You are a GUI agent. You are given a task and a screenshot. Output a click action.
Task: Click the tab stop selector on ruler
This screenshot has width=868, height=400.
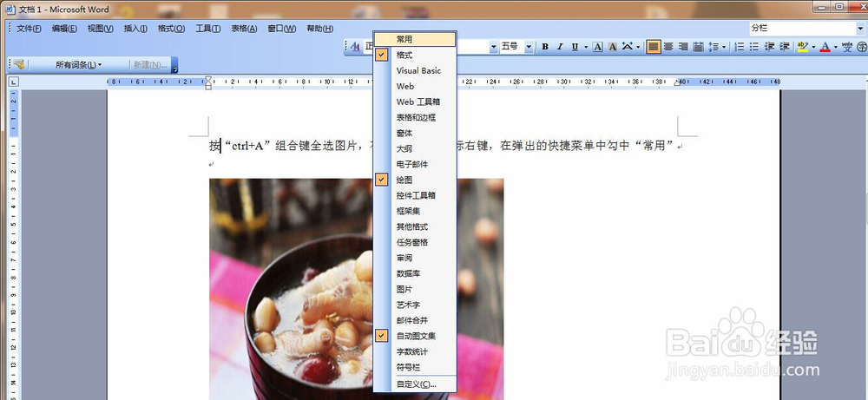click(x=13, y=82)
